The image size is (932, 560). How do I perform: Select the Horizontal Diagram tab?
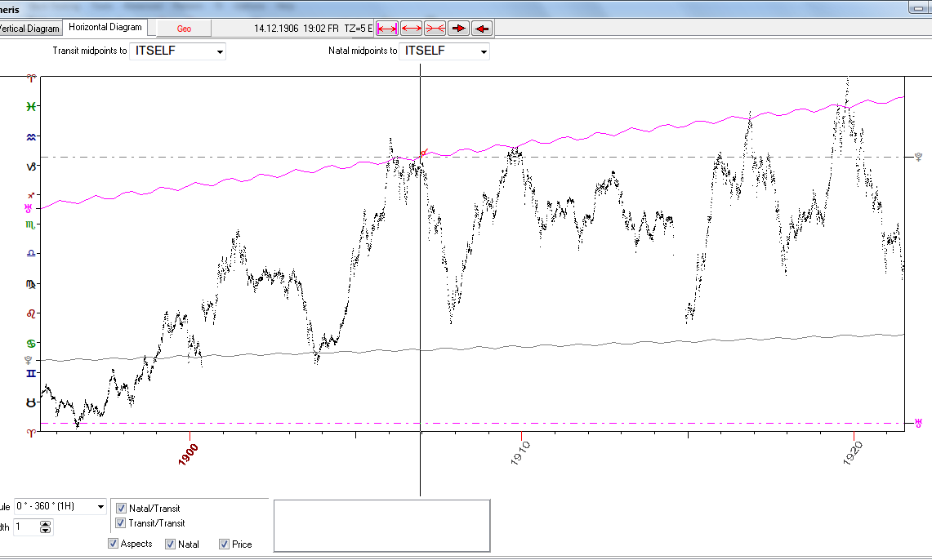pos(105,28)
